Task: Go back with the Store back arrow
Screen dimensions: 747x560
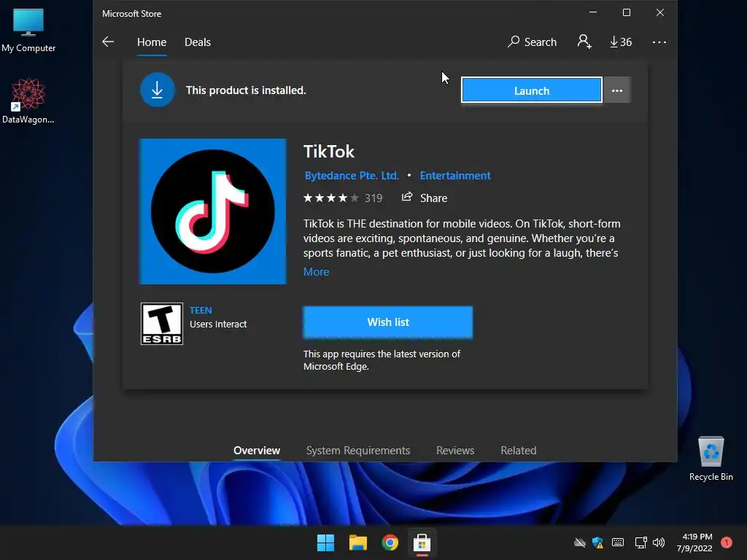Action: (x=108, y=42)
